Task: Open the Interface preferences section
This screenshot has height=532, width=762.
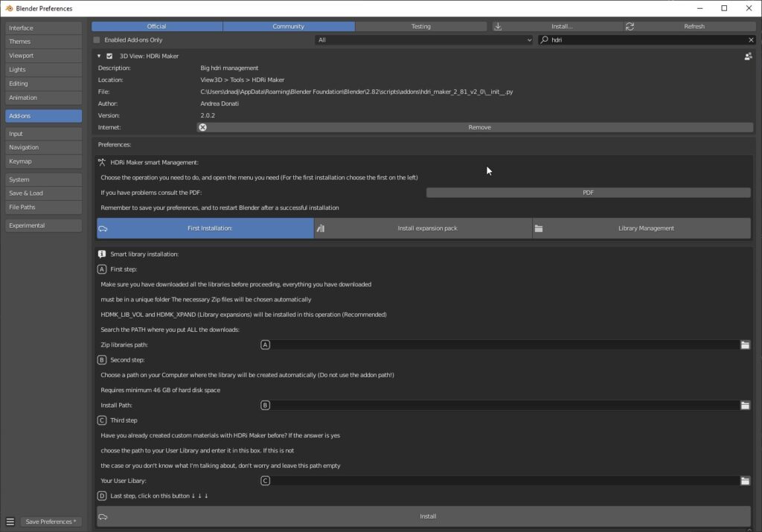Action: pyautogui.click(x=44, y=28)
